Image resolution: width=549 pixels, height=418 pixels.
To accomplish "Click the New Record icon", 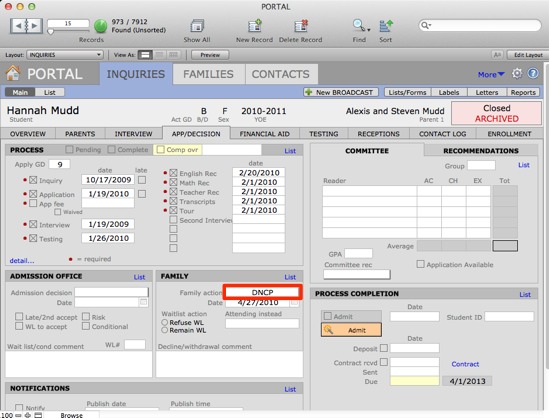I will pyautogui.click(x=255, y=26).
